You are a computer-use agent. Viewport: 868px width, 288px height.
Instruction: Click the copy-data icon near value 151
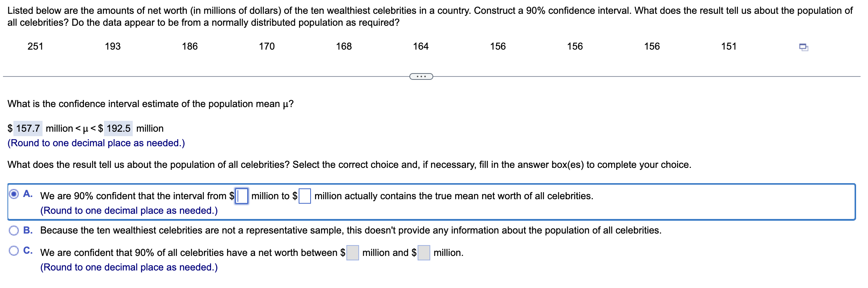(x=803, y=47)
